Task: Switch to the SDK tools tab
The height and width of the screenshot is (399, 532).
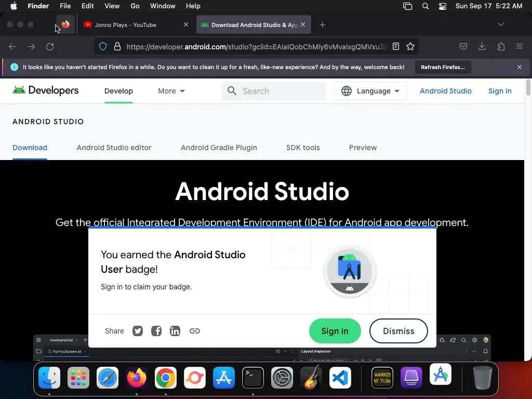Action: click(303, 148)
